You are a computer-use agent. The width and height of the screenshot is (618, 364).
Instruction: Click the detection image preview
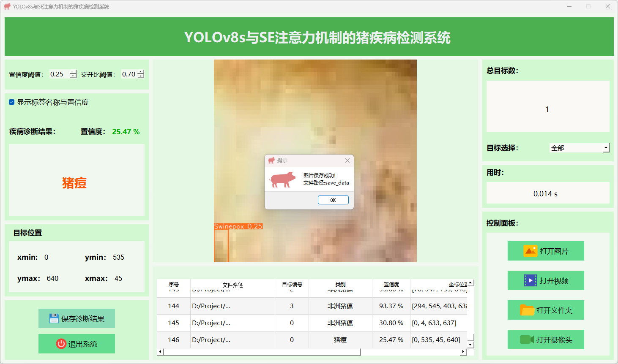tap(315, 161)
